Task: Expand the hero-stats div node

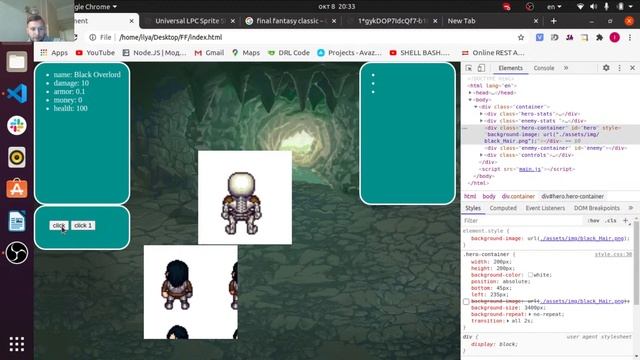Action: point(481,114)
